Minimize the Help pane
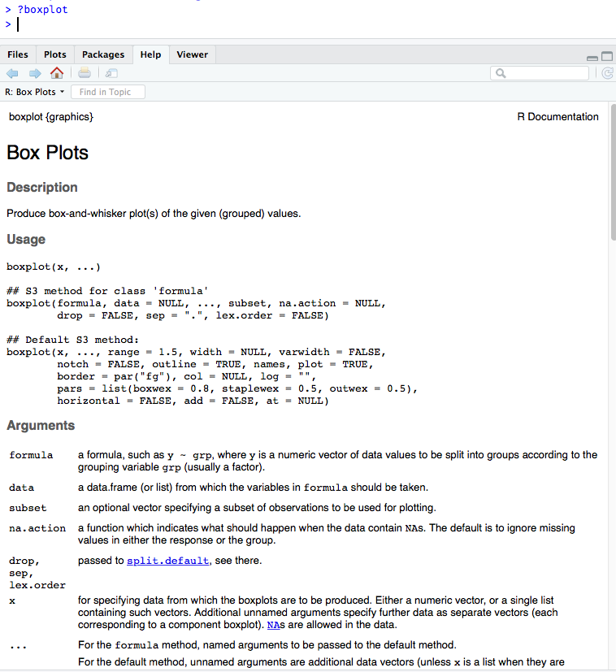The image size is (616, 672). 592,58
